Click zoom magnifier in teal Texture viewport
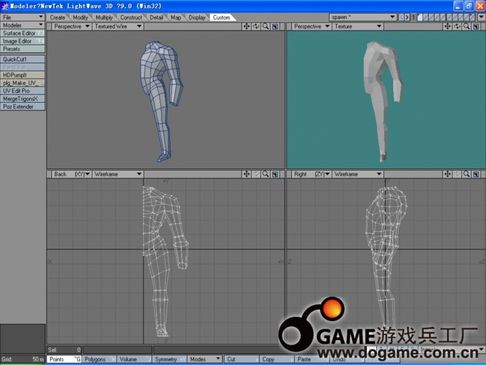 [467, 26]
